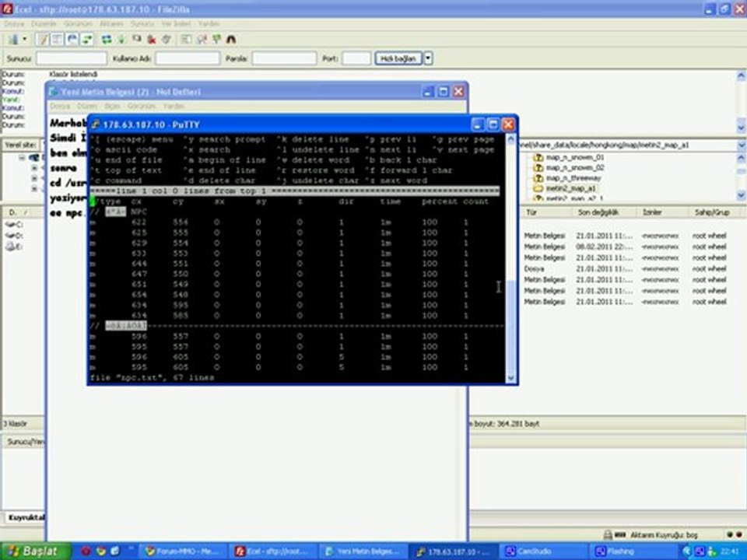Open FileZilla Sunucu menu
The height and width of the screenshot is (560, 747).
(142, 23)
